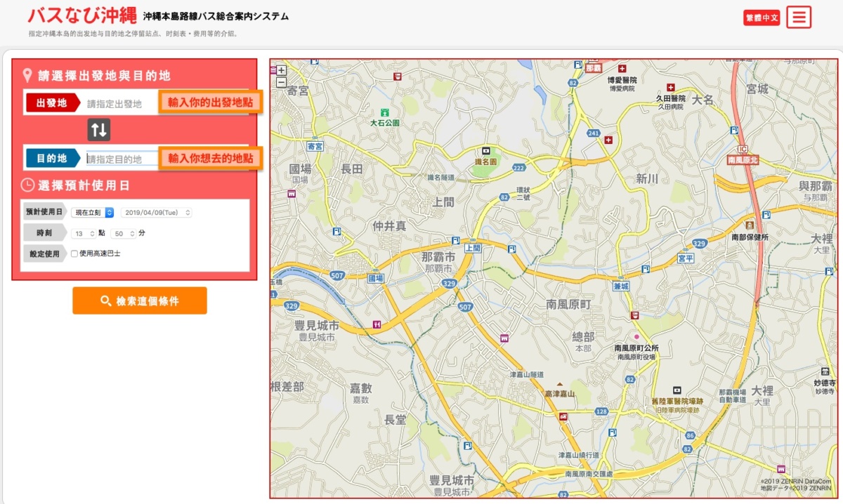
Task: Select the 妙德寺 temple icon
Action: point(825,372)
